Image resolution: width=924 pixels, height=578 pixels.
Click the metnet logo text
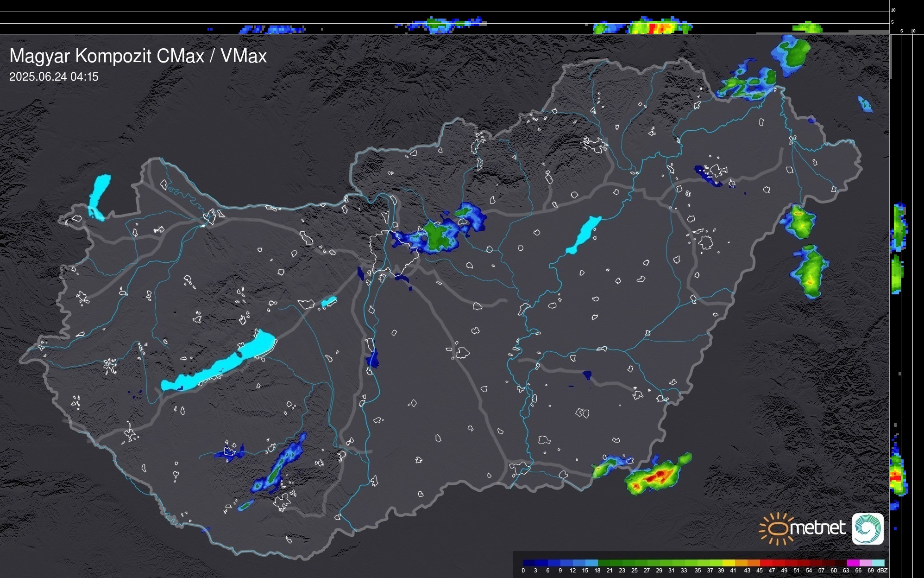click(x=817, y=528)
